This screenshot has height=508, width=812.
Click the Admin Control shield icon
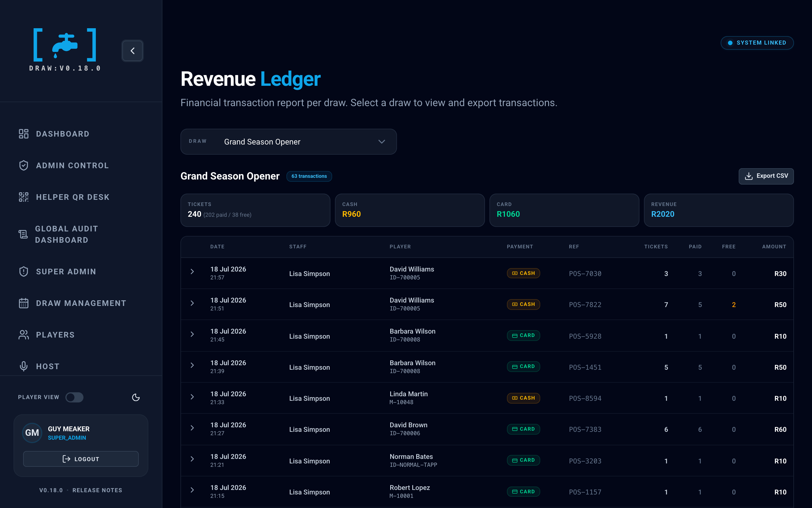click(23, 165)
